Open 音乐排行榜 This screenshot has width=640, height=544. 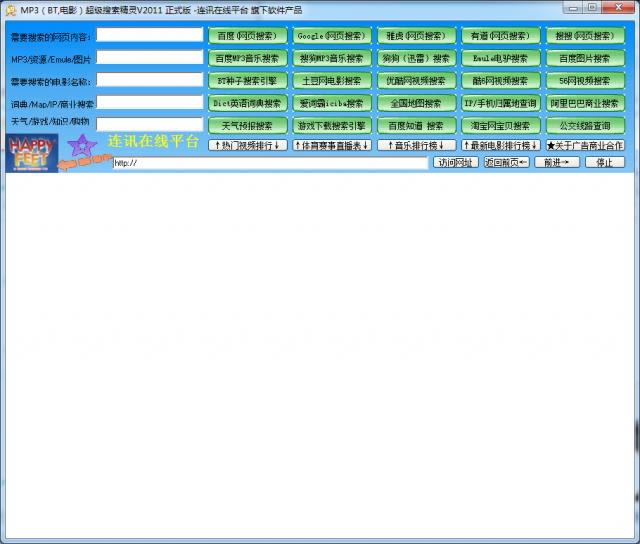click(416, 145)
